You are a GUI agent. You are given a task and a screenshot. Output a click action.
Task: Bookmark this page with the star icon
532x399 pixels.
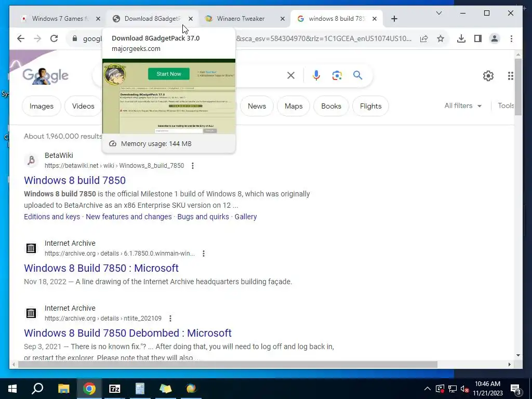441,38
